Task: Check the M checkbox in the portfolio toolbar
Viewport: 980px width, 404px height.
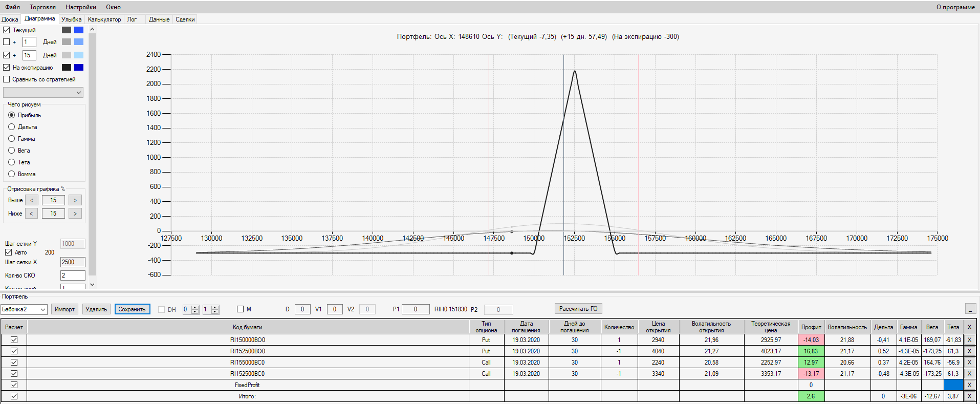Action: [241, 309]
